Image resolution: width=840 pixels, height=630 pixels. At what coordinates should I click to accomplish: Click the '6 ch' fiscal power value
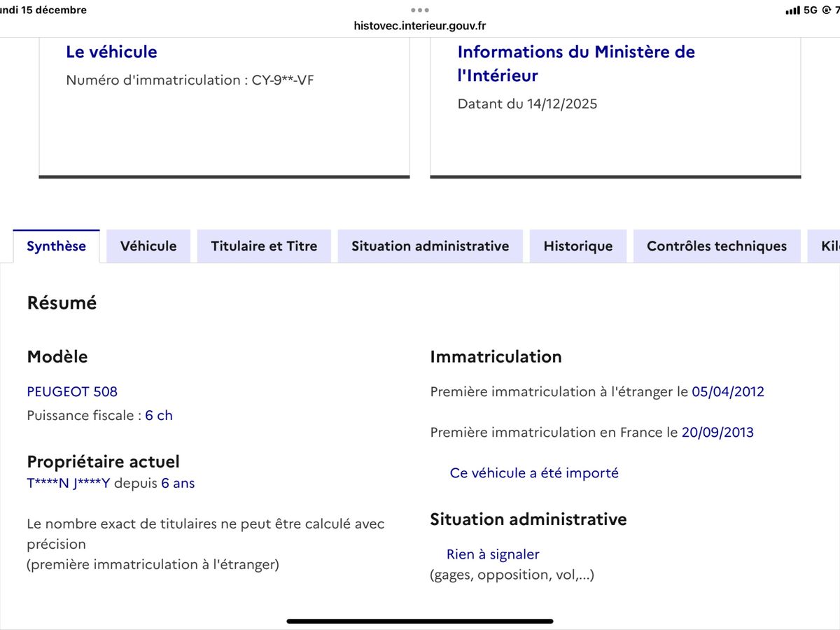[159, 415]
